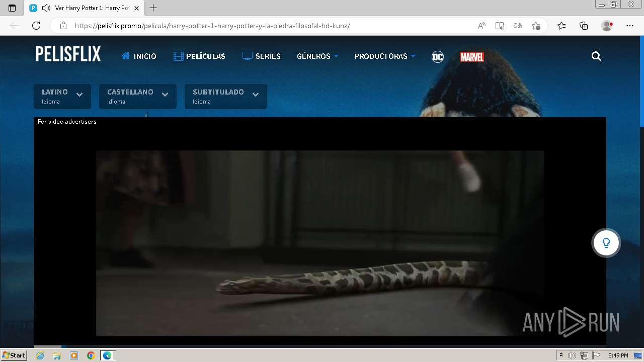
Task: Expand the GÉNEROS dropdown menu
Action: 317,56
